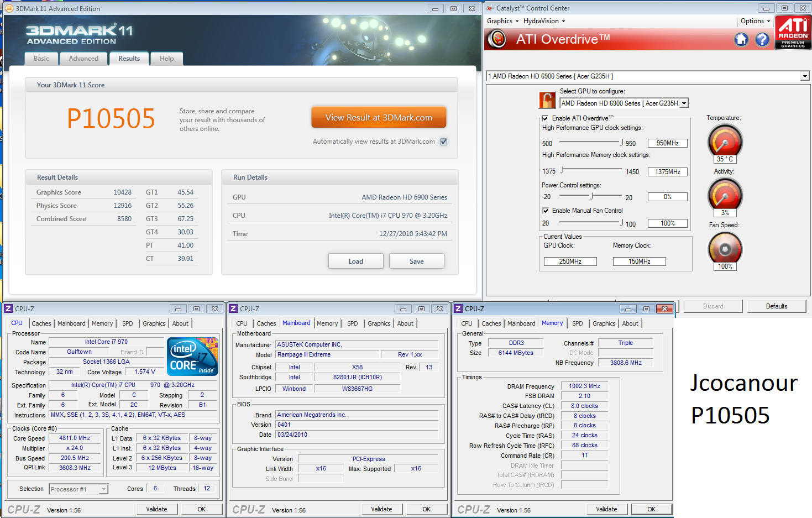Open Memory tab in the first CPU-Z window
Viewport: 812px width, 518px height.
[102, 323]
